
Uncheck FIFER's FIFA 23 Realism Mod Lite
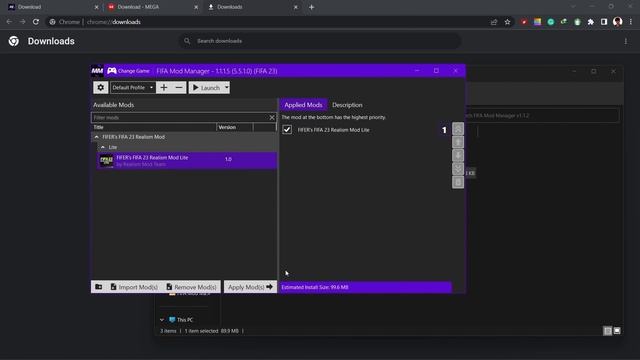point(287,129)
